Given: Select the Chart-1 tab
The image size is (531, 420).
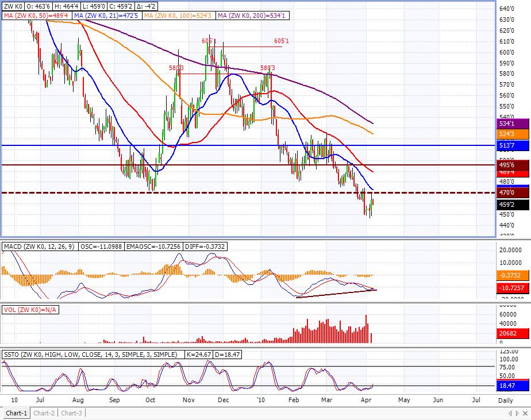Looking at the screenshot, I should pyautogui.click(x=16, y=413).
